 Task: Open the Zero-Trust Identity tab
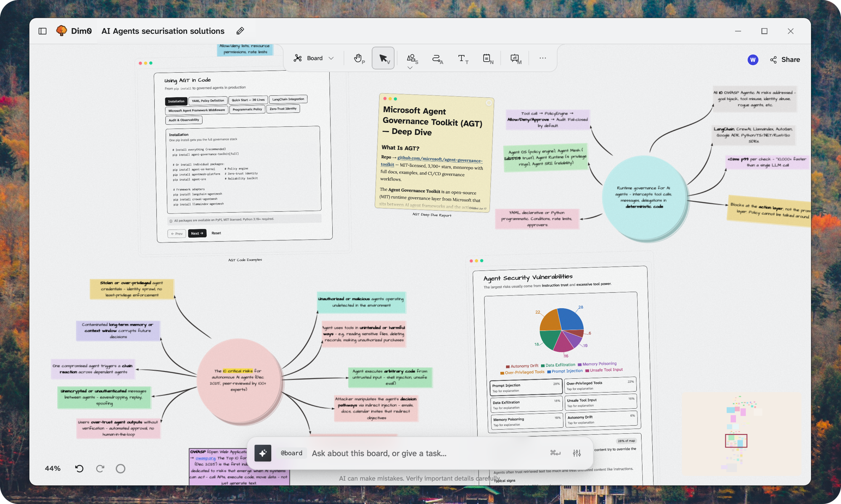tap(283, 108)
